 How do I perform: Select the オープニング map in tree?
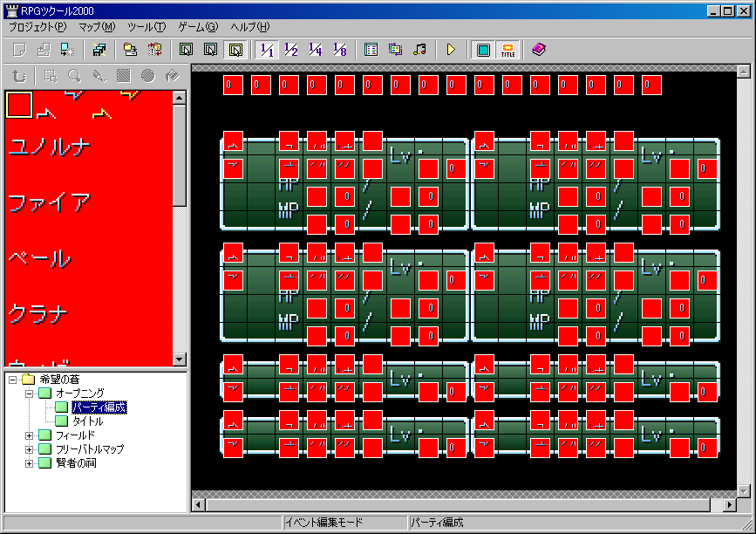79,394
